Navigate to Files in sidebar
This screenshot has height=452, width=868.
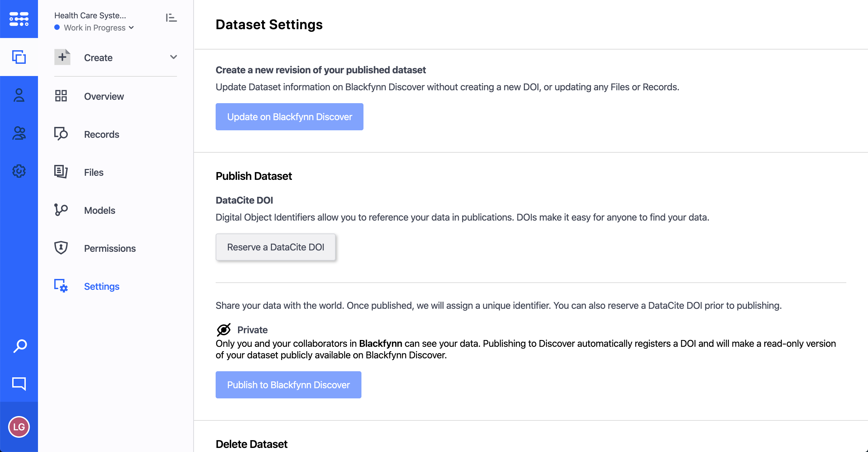[x=94, y=172]
